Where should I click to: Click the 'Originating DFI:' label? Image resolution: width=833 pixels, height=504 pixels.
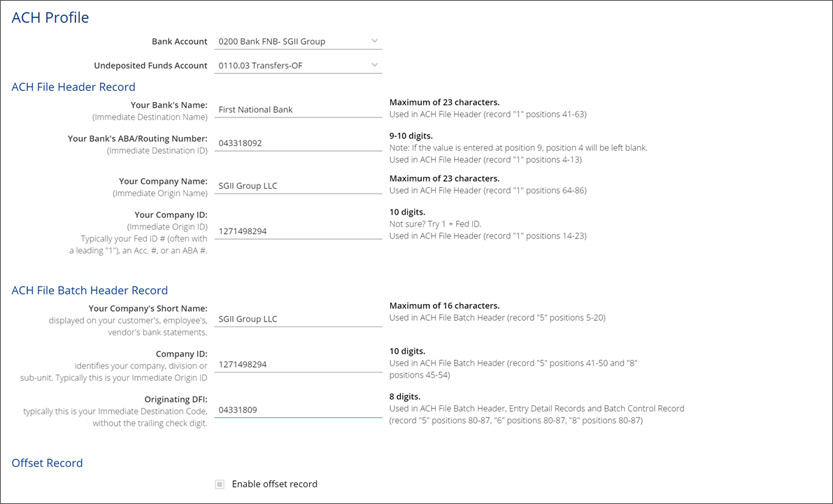click(176, 399)
